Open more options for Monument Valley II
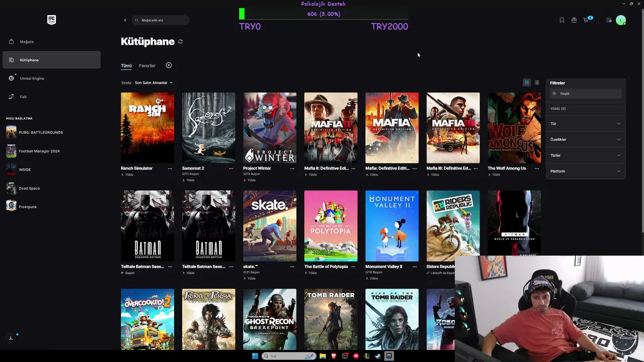This screenshot has width=644, height=362. [414, 266]
